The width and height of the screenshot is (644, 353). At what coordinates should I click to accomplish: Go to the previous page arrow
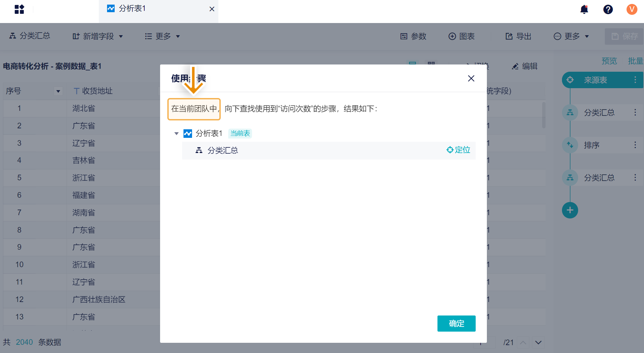523,342
